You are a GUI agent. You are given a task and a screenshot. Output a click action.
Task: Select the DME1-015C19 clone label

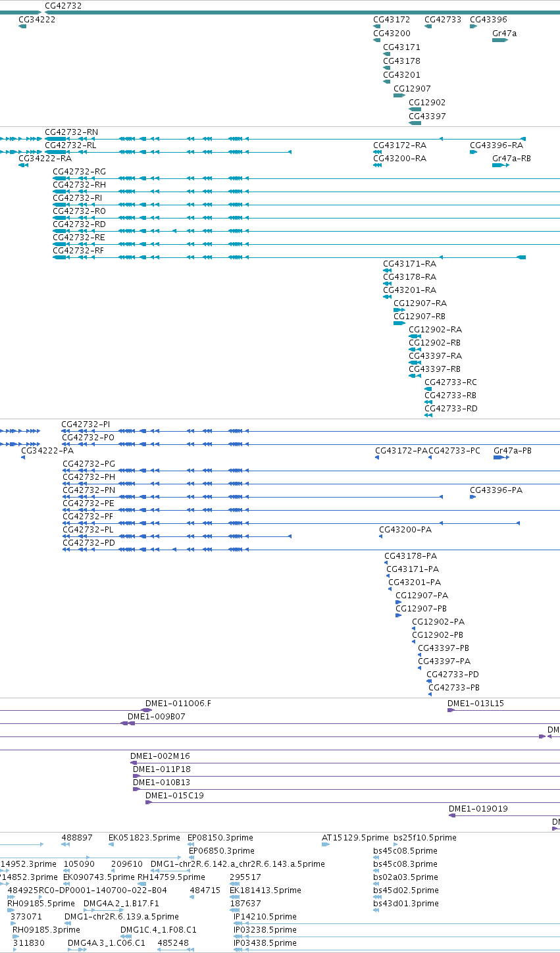[174, 796]
